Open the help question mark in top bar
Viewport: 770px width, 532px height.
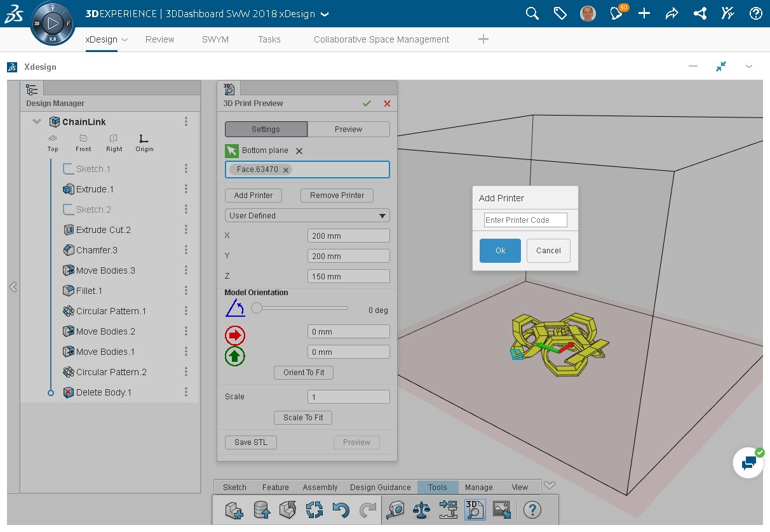click(x=756, y=13)
